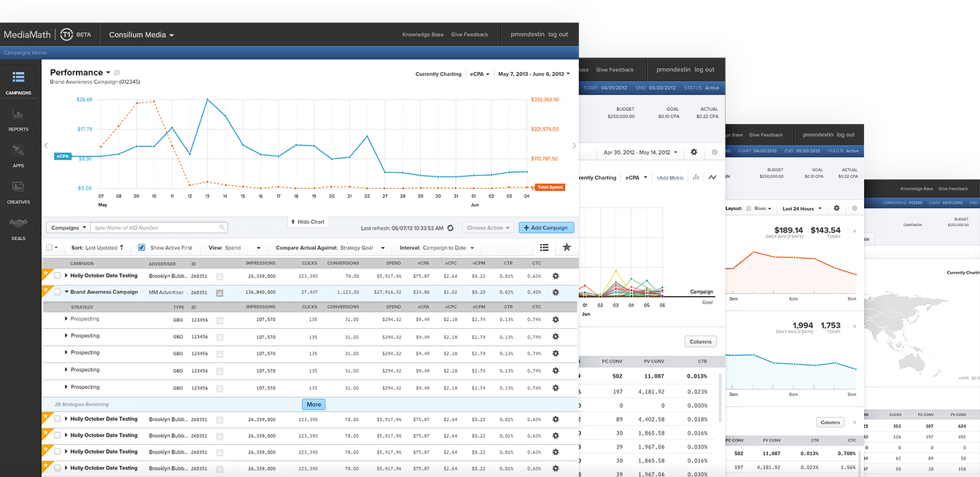Screen dimensions: 980x477
Task: Click More to load remaining strategies
Action: pos(314,404)
